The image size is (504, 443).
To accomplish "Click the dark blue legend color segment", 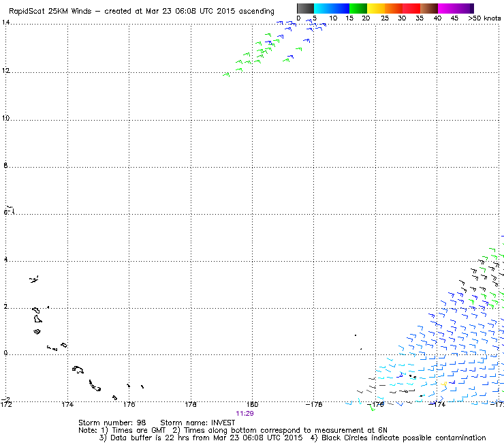I will [341, 8].
